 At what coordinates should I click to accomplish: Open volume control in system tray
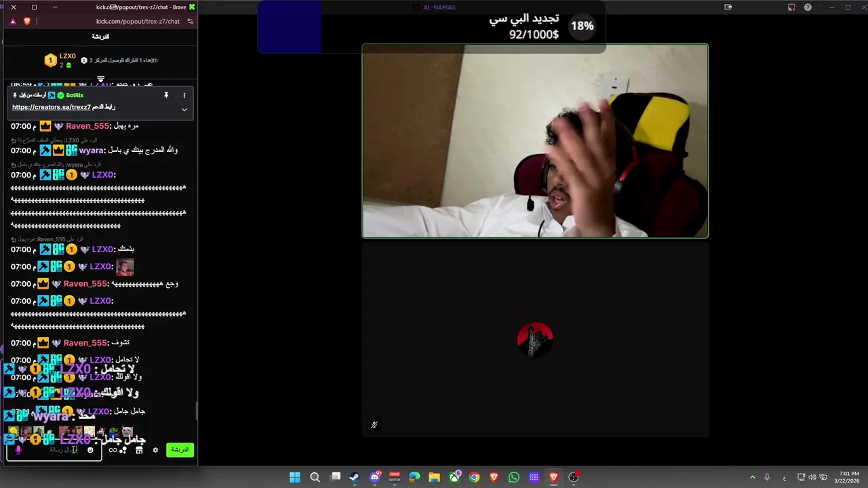(812, 477)
